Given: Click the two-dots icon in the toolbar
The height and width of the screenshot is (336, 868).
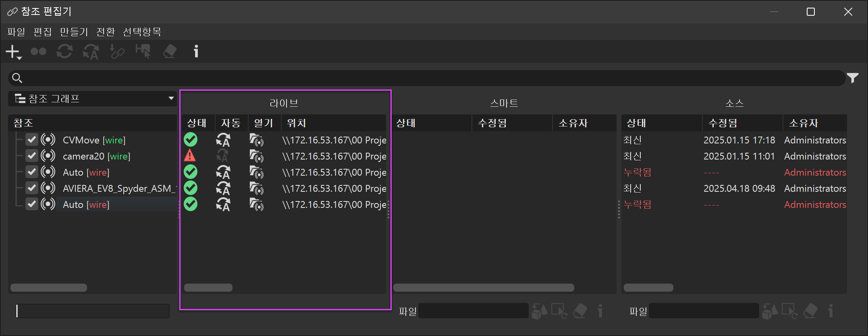Looking at the screenshot, I should click(x=39, y=52).
